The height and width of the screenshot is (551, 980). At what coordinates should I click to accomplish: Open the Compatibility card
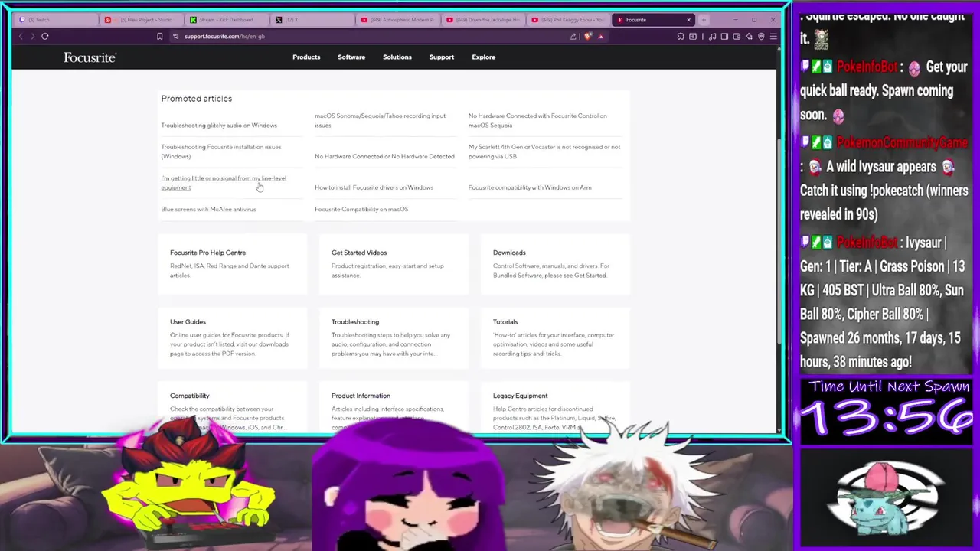[x=232, y=408]
